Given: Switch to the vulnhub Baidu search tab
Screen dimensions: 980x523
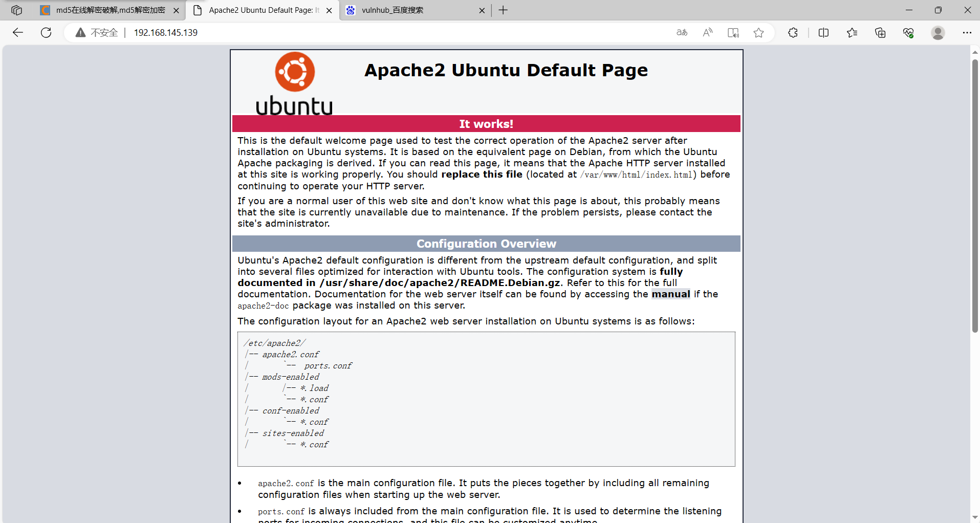Looking at the screenshot, I should click(416, 10).
